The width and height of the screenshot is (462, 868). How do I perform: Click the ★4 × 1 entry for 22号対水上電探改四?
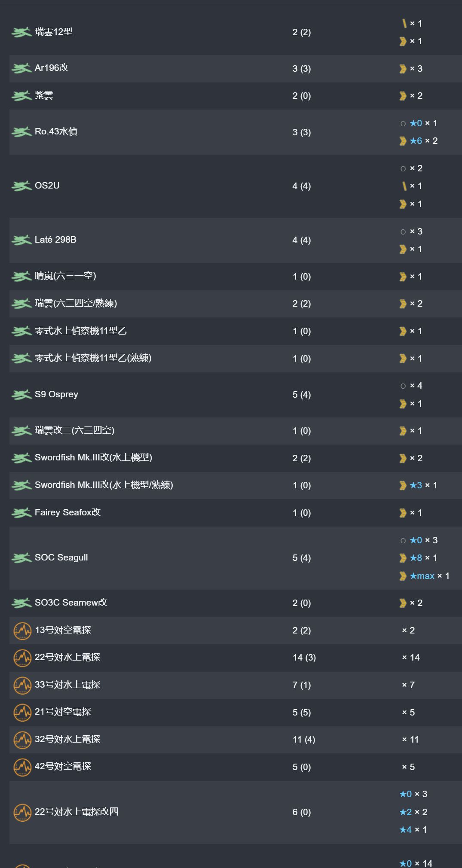(x=413, y=830)
